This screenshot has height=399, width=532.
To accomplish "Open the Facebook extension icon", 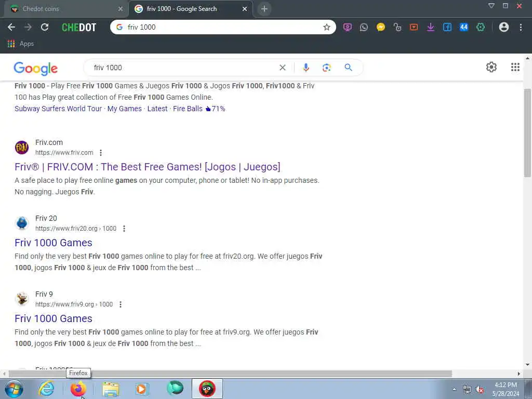I will tap(447, 27).
